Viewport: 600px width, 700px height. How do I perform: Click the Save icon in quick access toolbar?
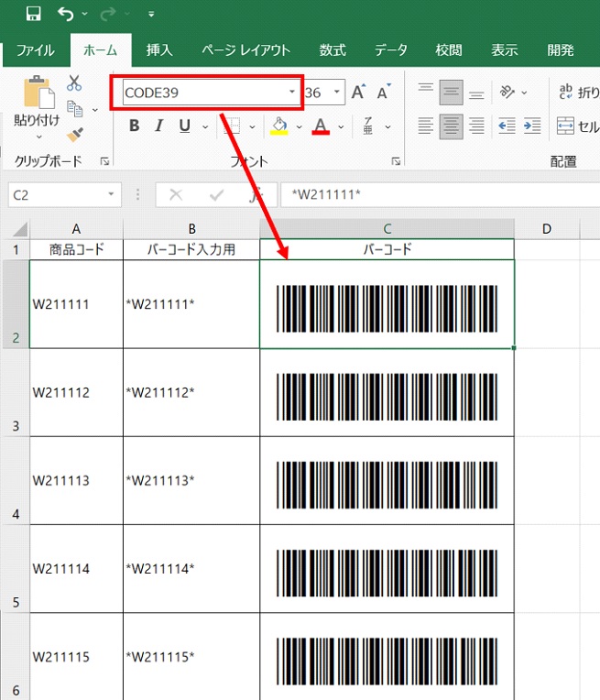point(34,14)
